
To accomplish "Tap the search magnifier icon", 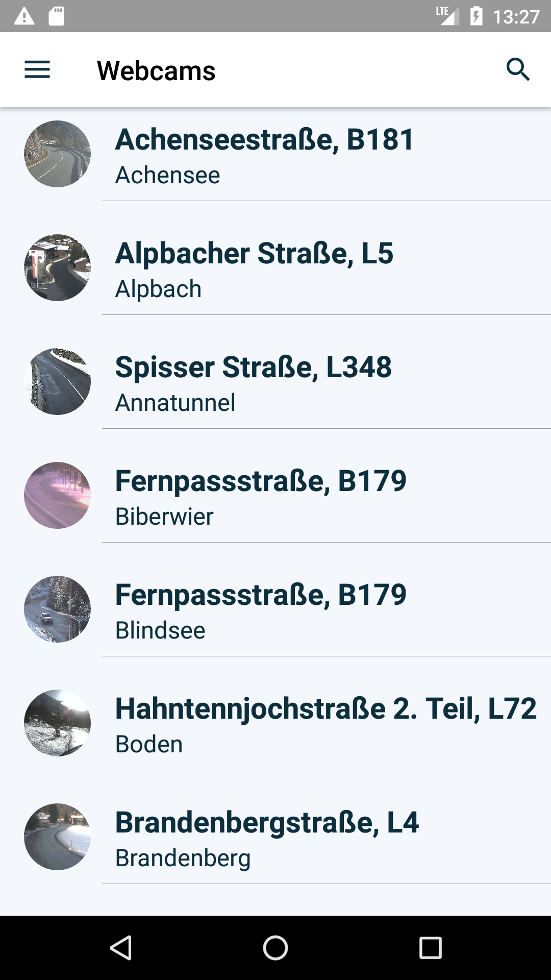I will [x=518, y=69].
